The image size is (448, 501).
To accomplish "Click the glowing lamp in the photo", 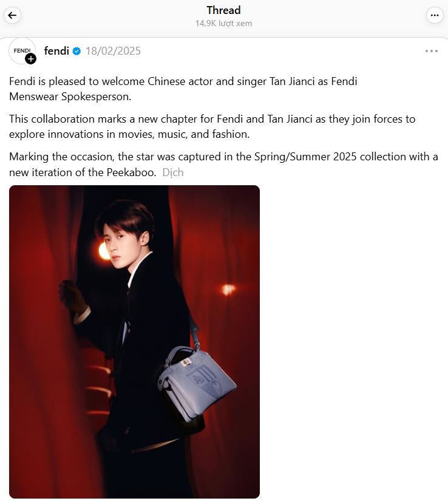I will tap(104, 251).
